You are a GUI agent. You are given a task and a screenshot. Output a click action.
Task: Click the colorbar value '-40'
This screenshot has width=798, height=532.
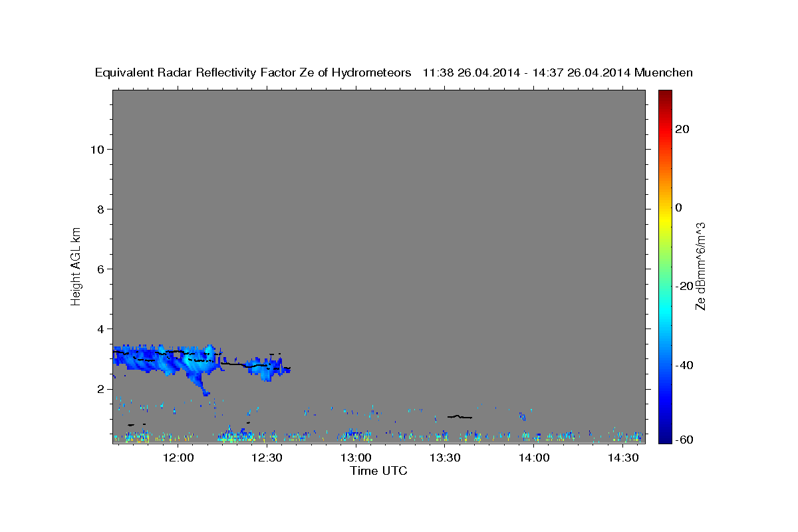coord(685,365)
